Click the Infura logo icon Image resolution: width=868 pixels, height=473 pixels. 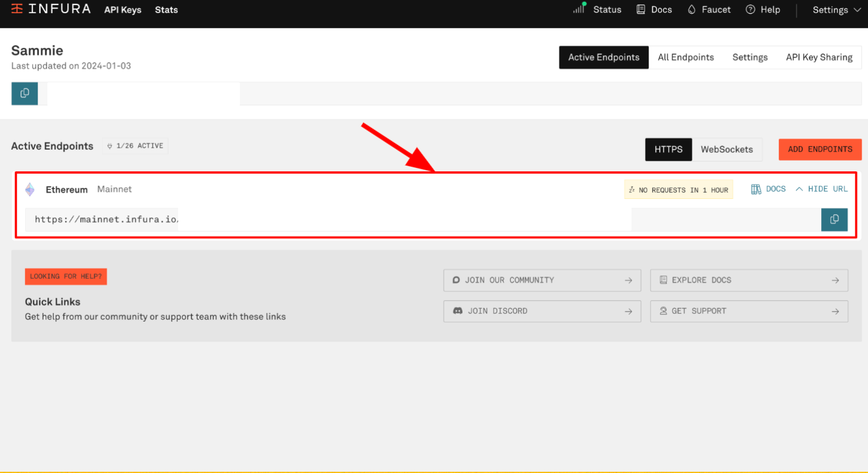tap(17, 9)
